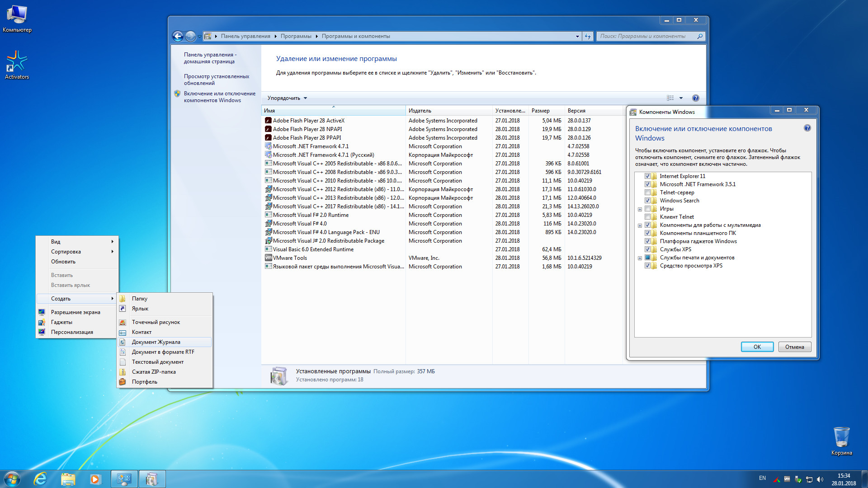Click help icon in Компоненты Windows dialog
The height and width of the screenshot is (488, 868).
[807, 128]
